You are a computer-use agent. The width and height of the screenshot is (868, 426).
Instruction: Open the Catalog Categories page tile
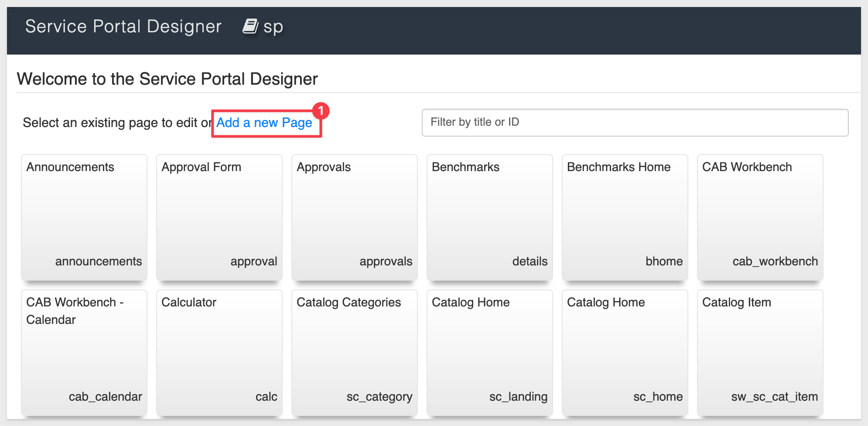(355, 353)
